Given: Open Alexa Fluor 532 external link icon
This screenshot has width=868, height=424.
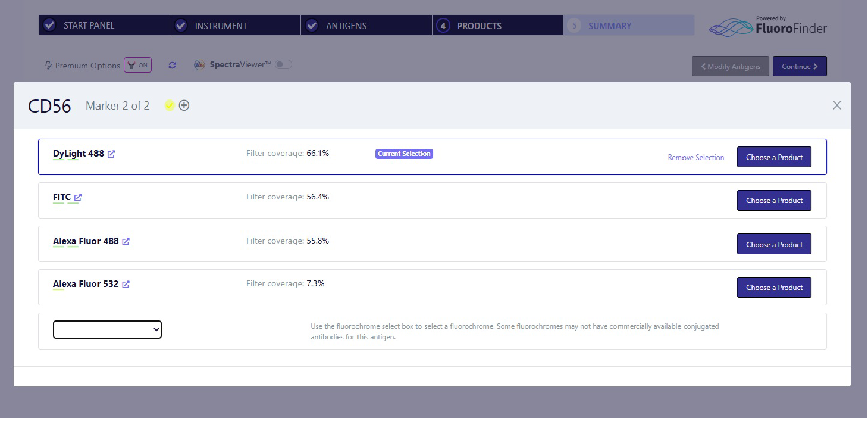Looking at the screenshot, I should point(126,285).
